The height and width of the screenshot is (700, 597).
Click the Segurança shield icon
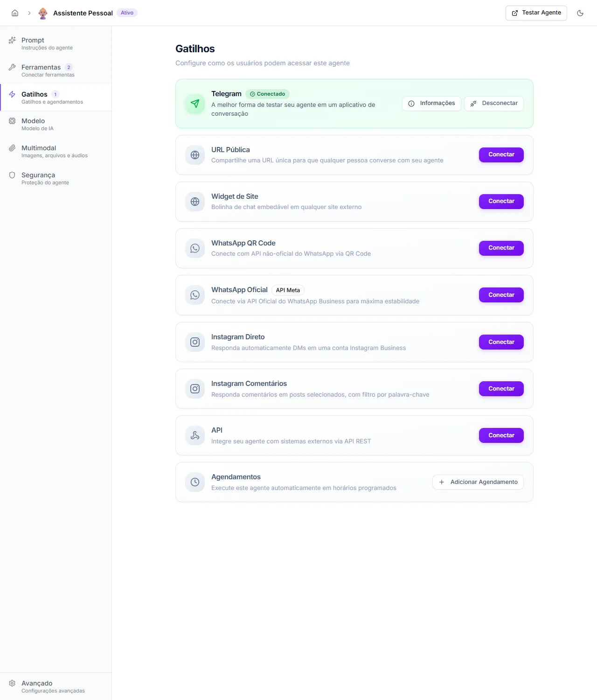12,175
